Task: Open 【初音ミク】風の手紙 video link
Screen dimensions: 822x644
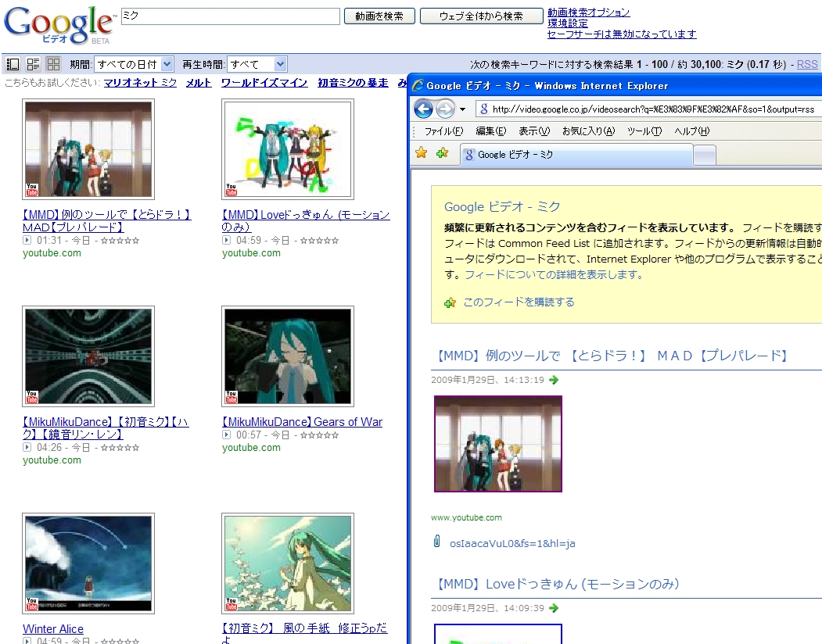Action: coord(304,632)
